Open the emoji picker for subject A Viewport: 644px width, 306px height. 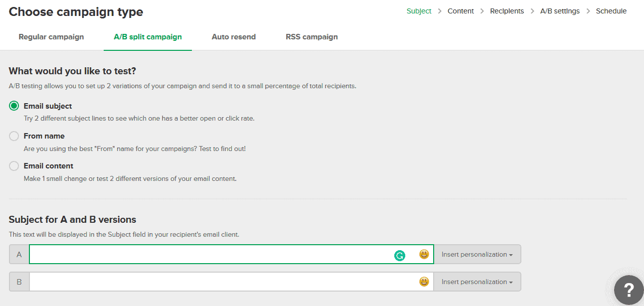[x=423, y=254]
